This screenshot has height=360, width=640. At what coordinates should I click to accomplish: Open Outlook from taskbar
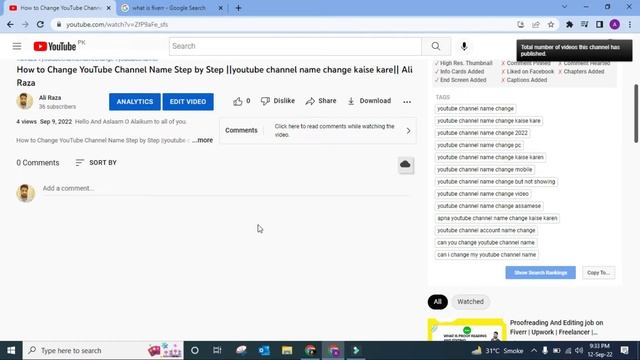pos(264,350)
